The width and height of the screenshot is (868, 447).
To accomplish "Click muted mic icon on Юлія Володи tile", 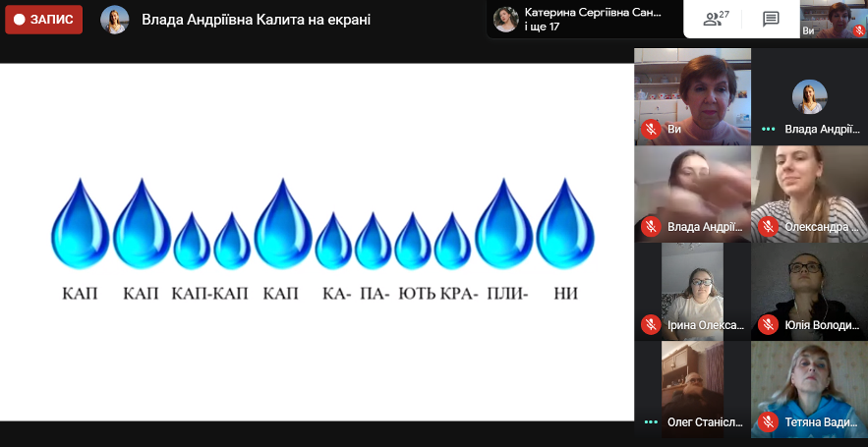I will 768,325.
